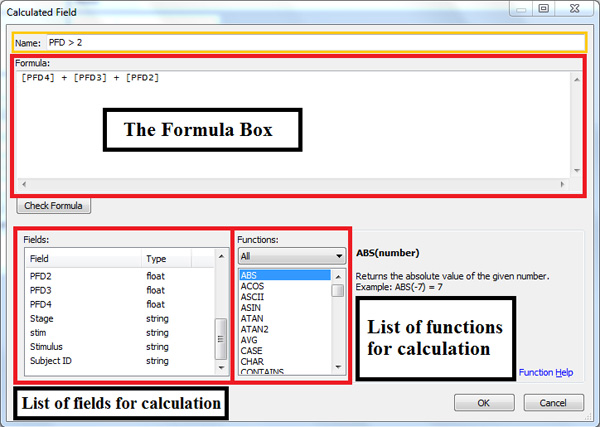
Task: Click Fields list scroll-down arrow
Action: (221, 368)
